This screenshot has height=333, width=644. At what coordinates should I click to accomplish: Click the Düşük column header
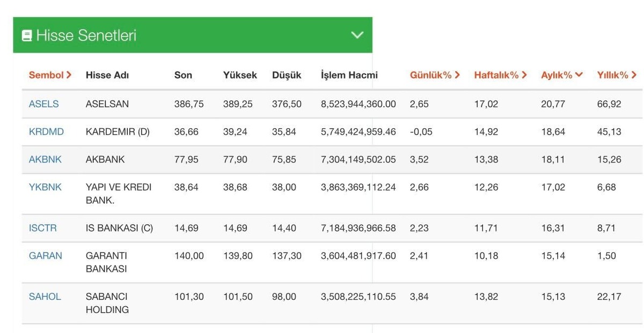287,75
